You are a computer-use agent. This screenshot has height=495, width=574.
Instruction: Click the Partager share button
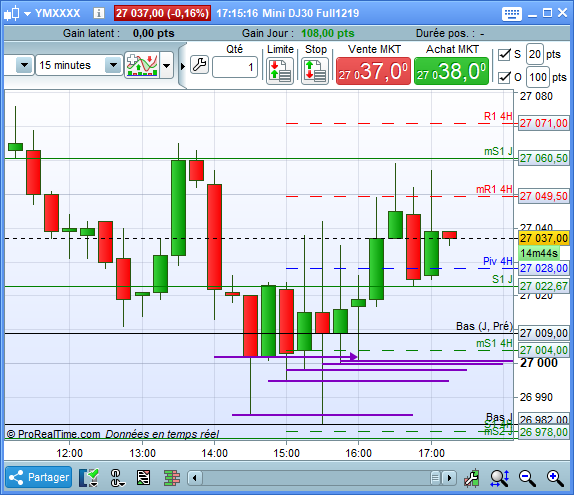(x=39, y=477)
